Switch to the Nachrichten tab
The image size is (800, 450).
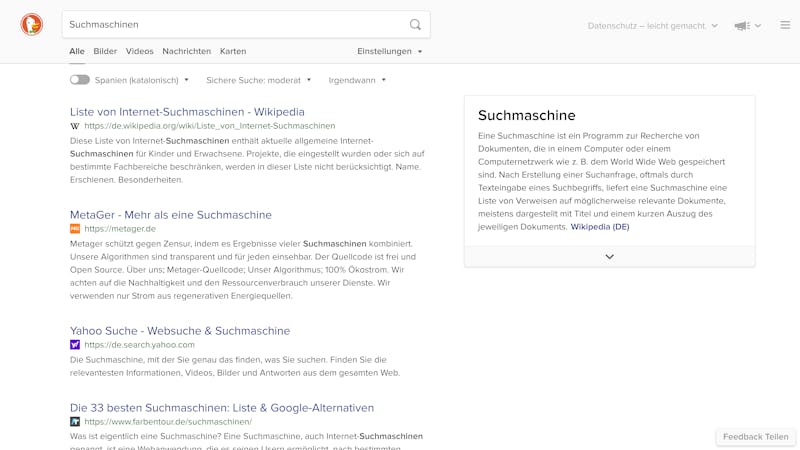point(186,52)
